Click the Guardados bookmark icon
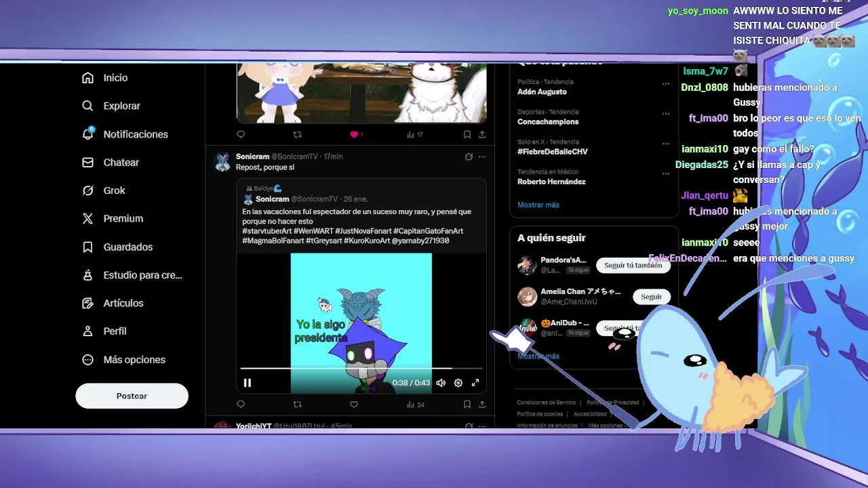 [x=87, y=247]
